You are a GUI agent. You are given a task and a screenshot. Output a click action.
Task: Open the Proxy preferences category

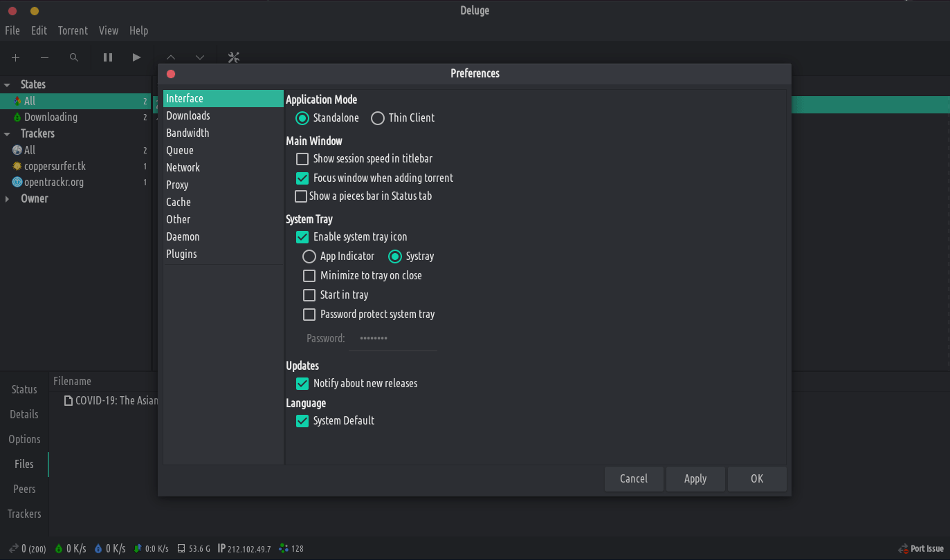click(x=223, y=185)
